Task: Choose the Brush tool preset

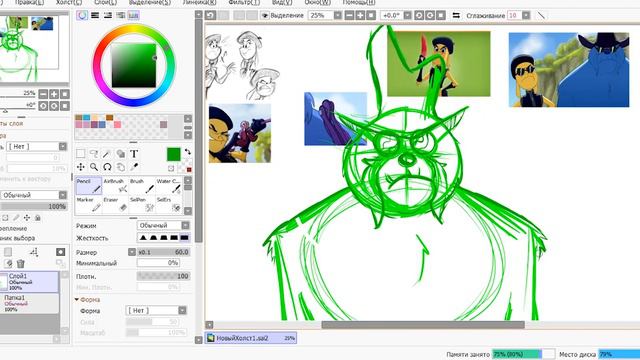Action: pos(142,185)
